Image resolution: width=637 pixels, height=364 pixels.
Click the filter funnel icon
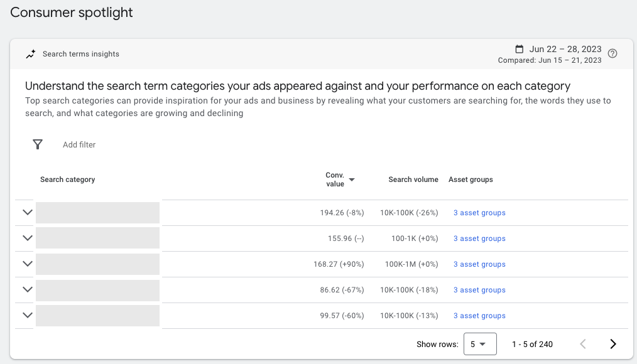pos(37,144)
